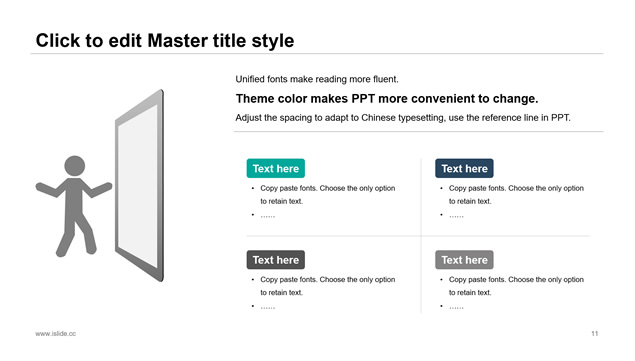Screen dimensions: 635x361
Task: Open the www.islide.cc footer link
Action: 55,333
